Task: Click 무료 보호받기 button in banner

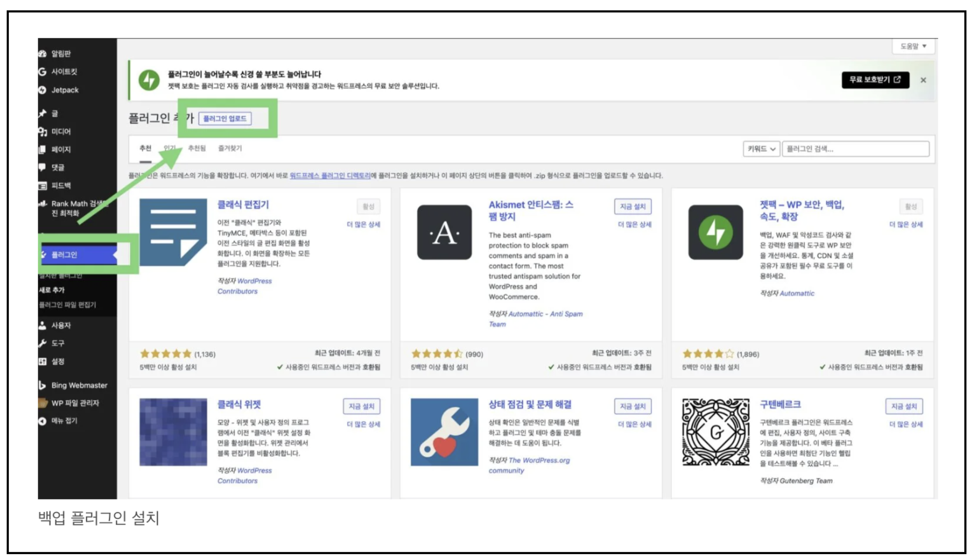Action: pos(875,80)
